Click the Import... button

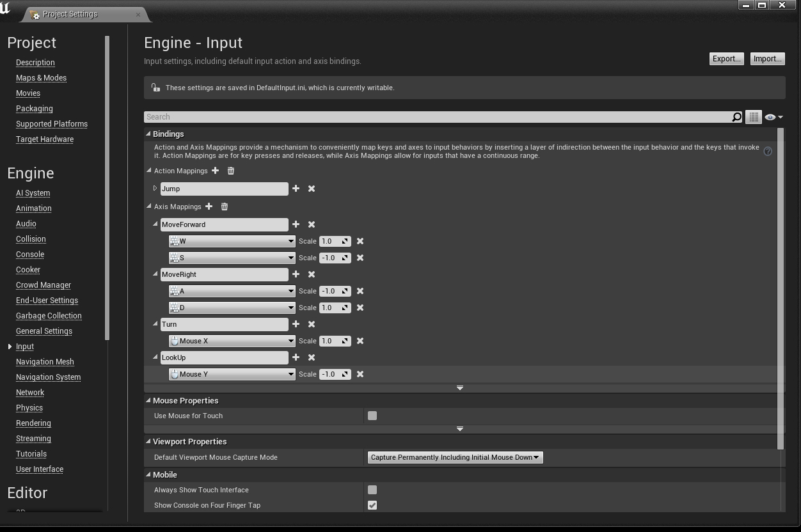(767, 59)
